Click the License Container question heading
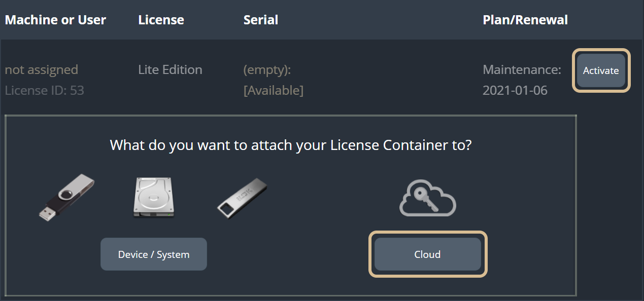The image size is (644, 301). click(x=291, y=145)
